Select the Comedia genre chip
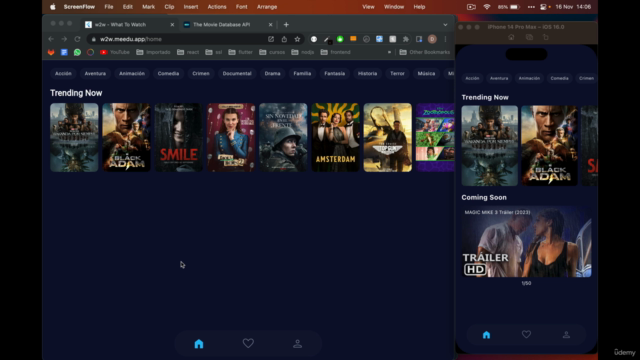Image resolution: width=640 pixels, height=360 pixels. [x=168, y=73]
